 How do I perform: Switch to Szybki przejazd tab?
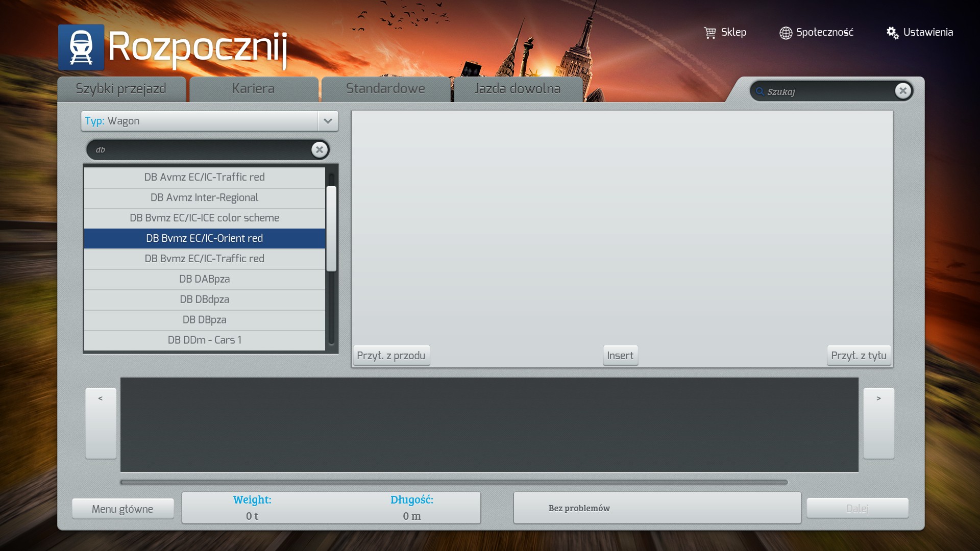tap(121, 89)
